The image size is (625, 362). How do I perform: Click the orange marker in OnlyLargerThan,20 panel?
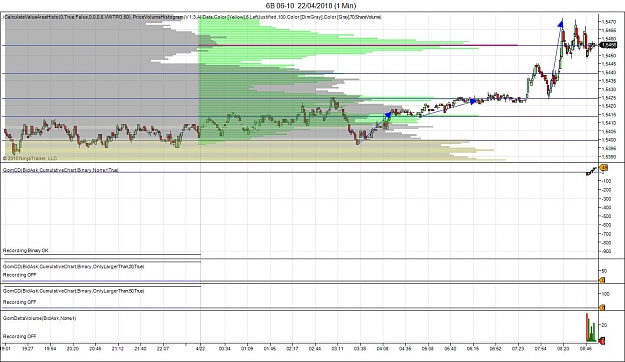coord(603,280)
